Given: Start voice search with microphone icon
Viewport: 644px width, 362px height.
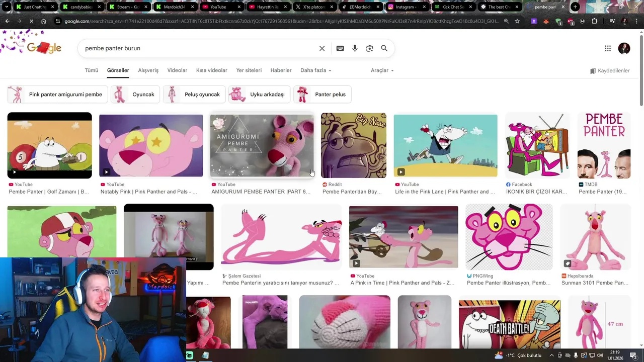Looking at the screenshot, I should pyautogui.click(x=355, y=48).
